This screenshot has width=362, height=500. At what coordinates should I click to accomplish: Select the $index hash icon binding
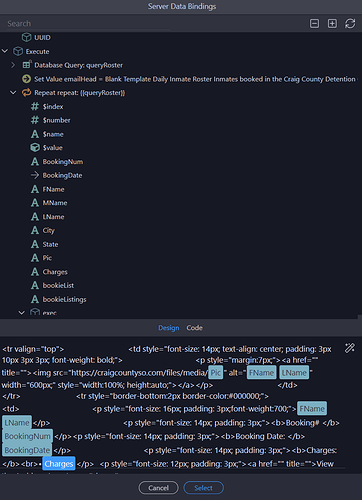click(35, 107)
